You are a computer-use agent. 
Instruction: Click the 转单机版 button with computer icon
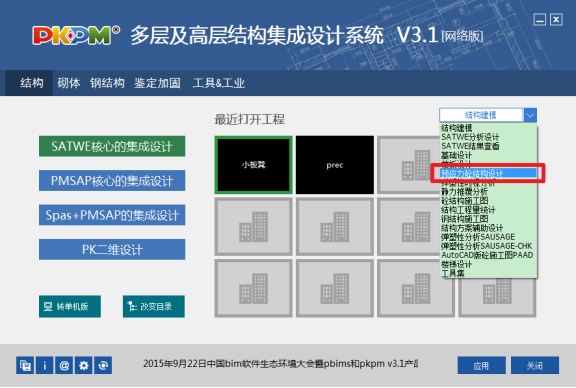point(70,306)
